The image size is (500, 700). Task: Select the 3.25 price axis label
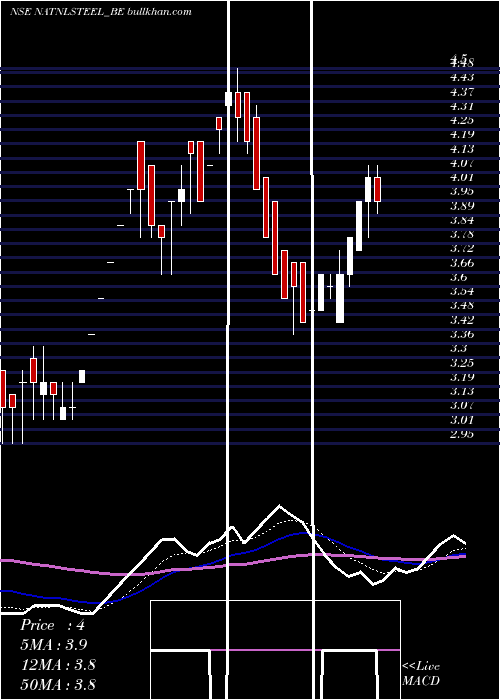point(462,363)
